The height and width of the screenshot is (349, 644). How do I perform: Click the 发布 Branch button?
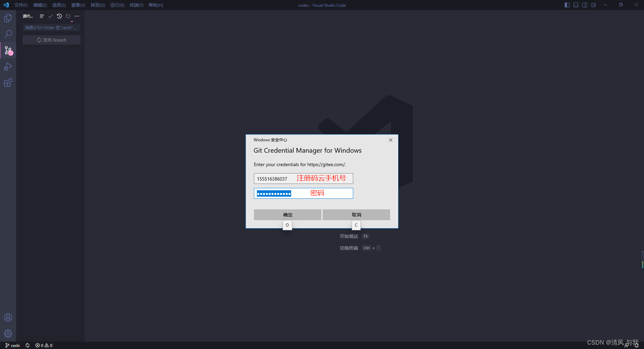pyautogui.click(x=51, y=40)
